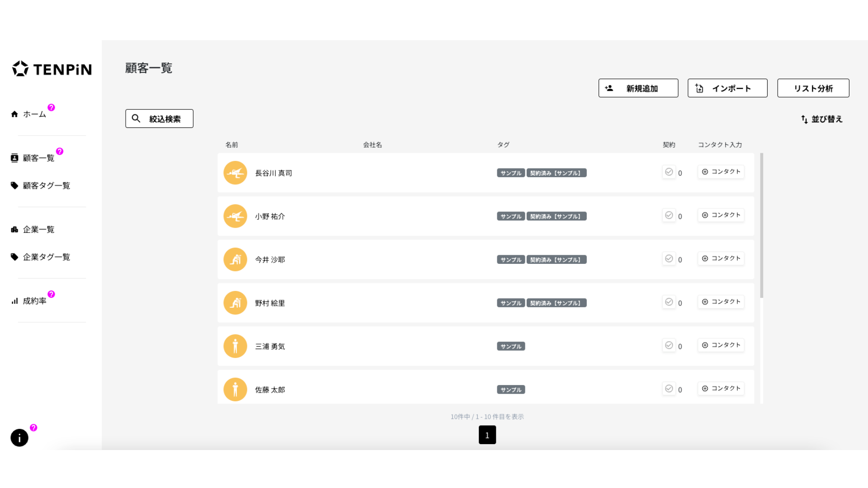Expand the 絞込検索 filter search

159,118
